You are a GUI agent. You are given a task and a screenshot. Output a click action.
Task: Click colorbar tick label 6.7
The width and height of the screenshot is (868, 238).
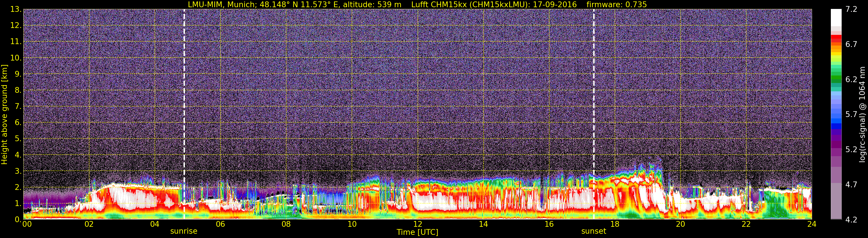(x=851, y=44)
